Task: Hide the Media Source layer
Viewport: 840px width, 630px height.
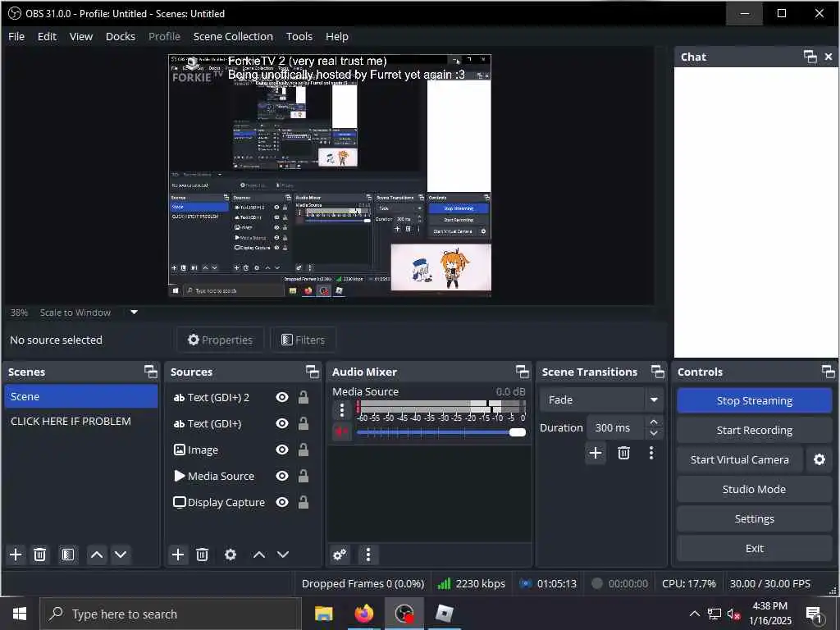Action: tap(282, 476)
